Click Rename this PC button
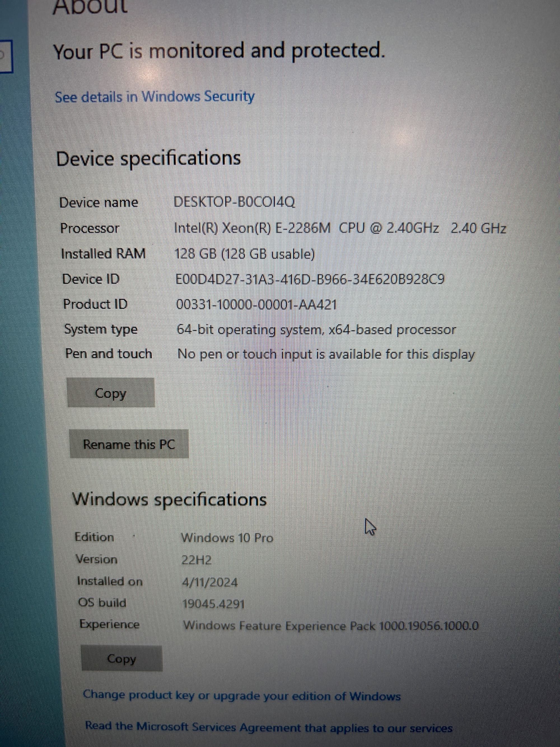Image resolution: width=560 pixels, height=747 pixels. click(129, 444)
